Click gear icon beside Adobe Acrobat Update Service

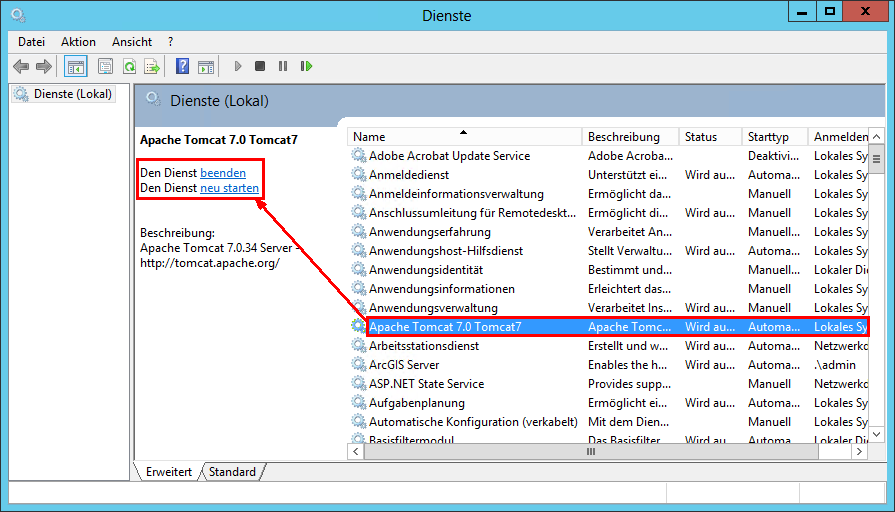358,155
